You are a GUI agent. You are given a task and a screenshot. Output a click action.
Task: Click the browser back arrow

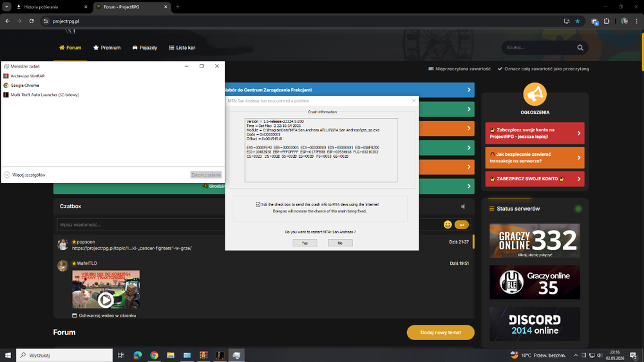pyautogui.click(x=7, y=21)
